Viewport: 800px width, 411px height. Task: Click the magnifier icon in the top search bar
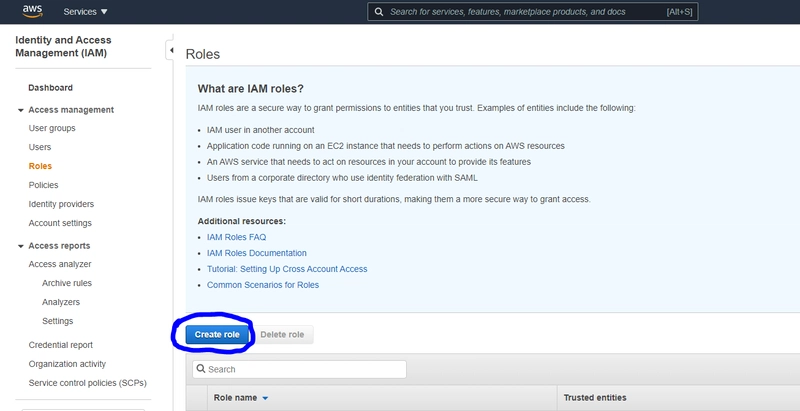tap(378, 12)
